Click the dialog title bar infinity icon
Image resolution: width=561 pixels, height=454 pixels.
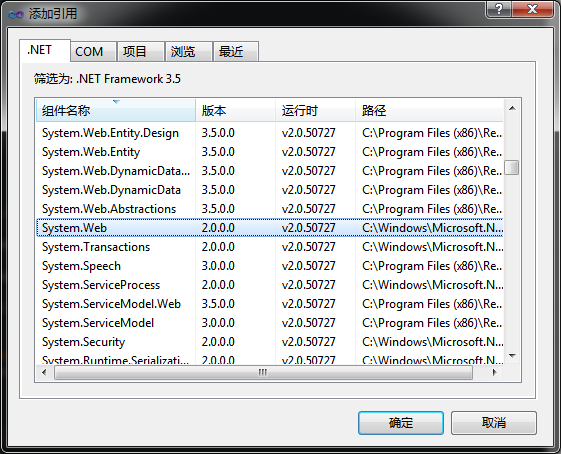click(x=16, y=14)
